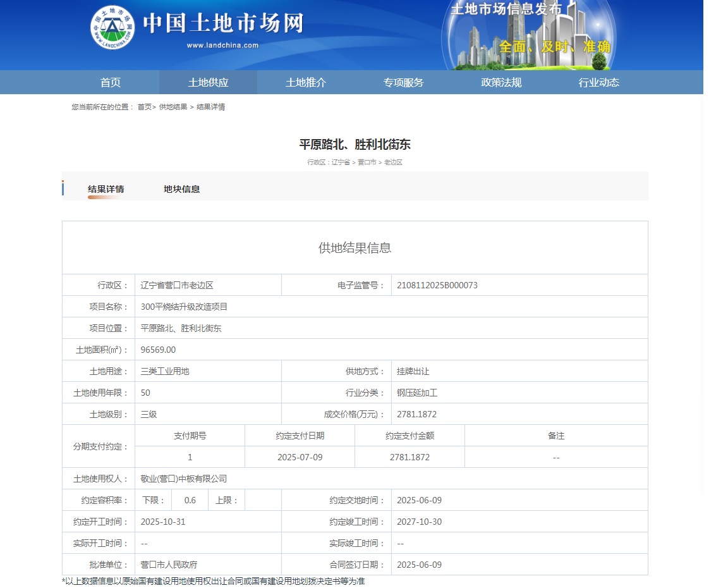Click the China Land Market round logo
The height and width of the screenshot is (588, 728).
[x=112, y=28]
